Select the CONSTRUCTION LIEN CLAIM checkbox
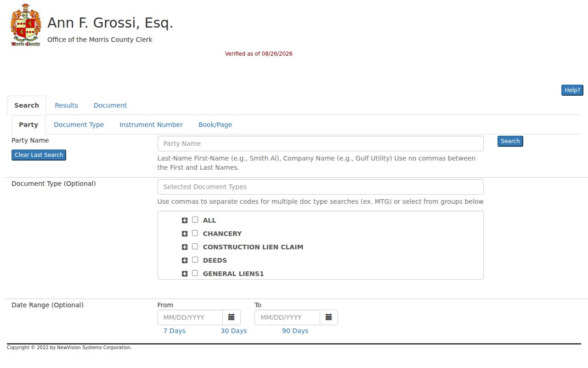Image resolution: width=588 pixels, height=368 pixels. click(195, 247)
